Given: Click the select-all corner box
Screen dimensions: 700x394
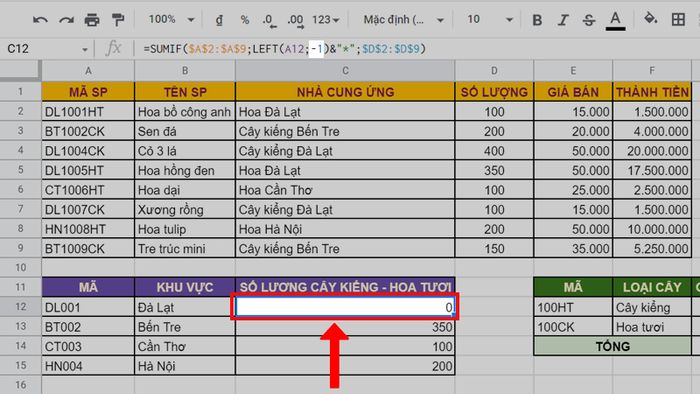Looking at the screenshot, I should 21,71.
